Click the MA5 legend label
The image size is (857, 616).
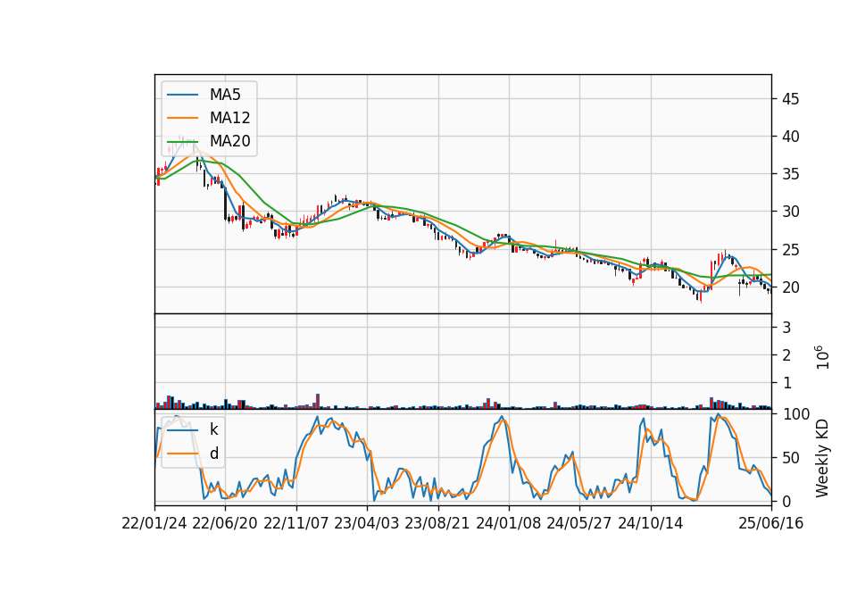(225, 95)
